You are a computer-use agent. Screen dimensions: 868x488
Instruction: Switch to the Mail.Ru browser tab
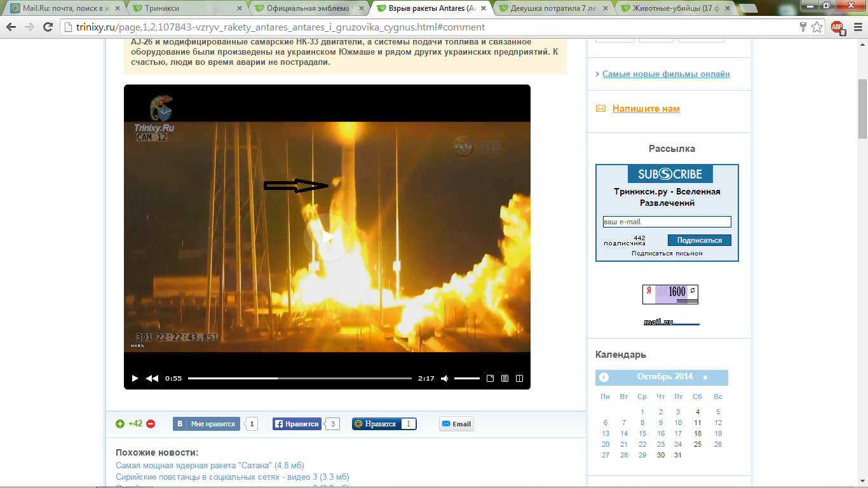tap(64, 8)
